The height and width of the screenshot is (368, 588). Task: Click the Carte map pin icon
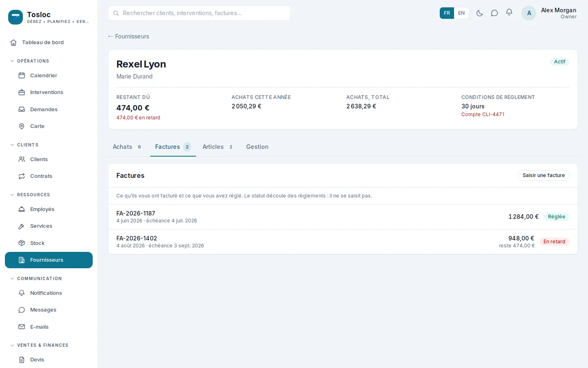22,126
